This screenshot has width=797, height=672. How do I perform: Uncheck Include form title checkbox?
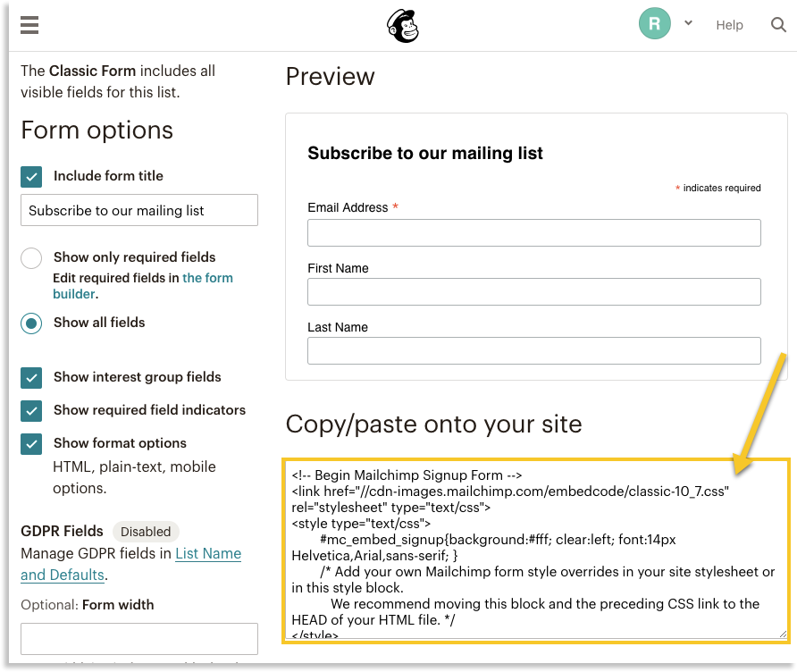pyautogui.click(x=31, y=176)
